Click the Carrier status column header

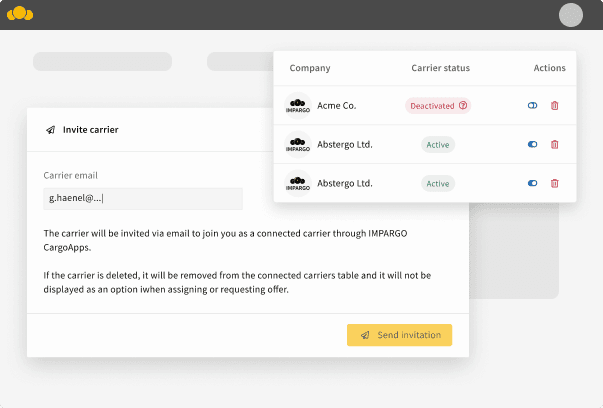click(440, 68)
